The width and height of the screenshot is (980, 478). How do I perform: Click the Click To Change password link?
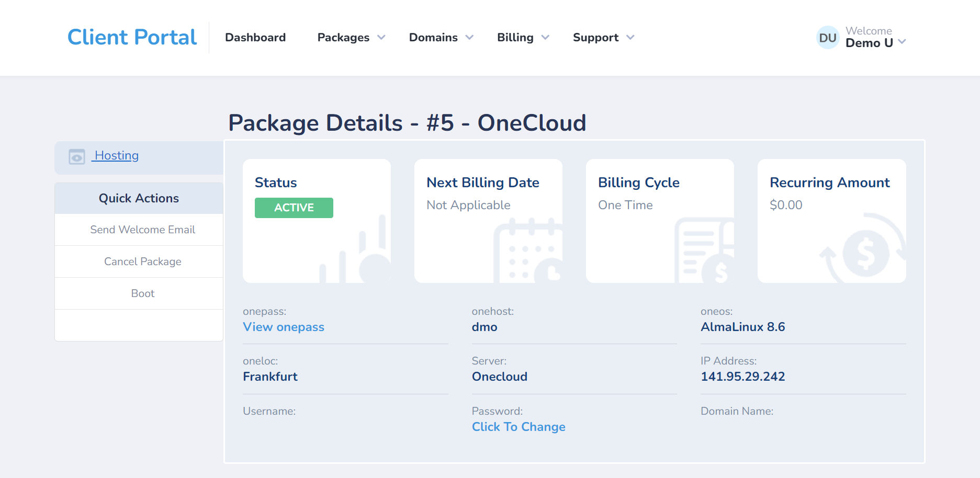(x=519, y=427)
